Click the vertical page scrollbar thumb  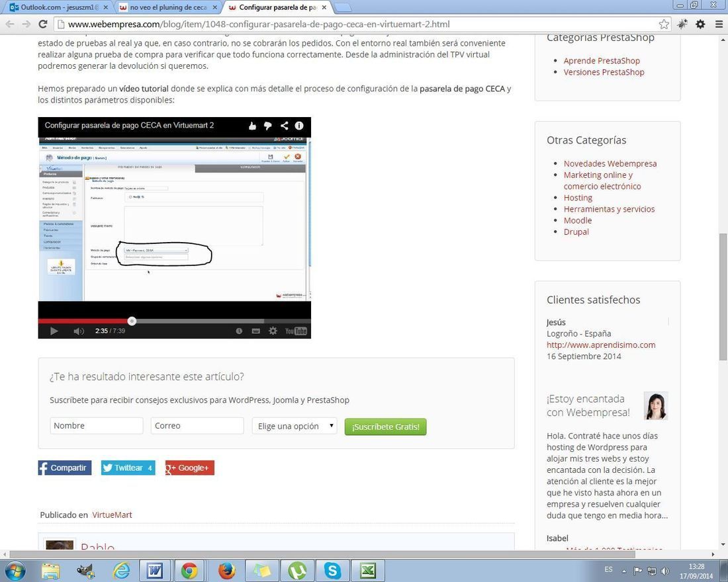[723, 297]
